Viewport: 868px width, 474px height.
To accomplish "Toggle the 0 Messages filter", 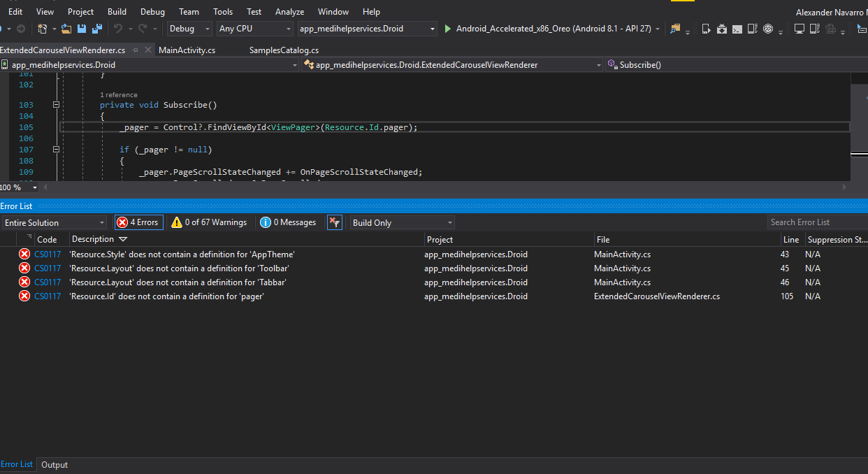I will coord(288,222).
